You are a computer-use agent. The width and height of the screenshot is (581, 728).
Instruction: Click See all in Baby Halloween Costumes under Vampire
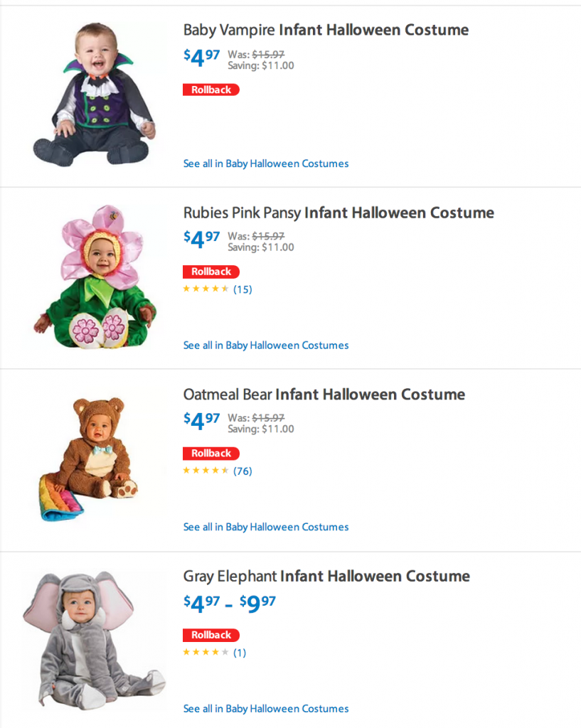pos(266,164)
